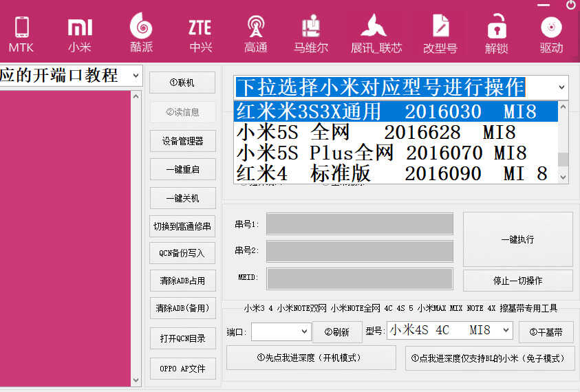This screenshot has width=580, height=392.
Task: Click the ③干基带 button
Action: click(x=546, y=331)
